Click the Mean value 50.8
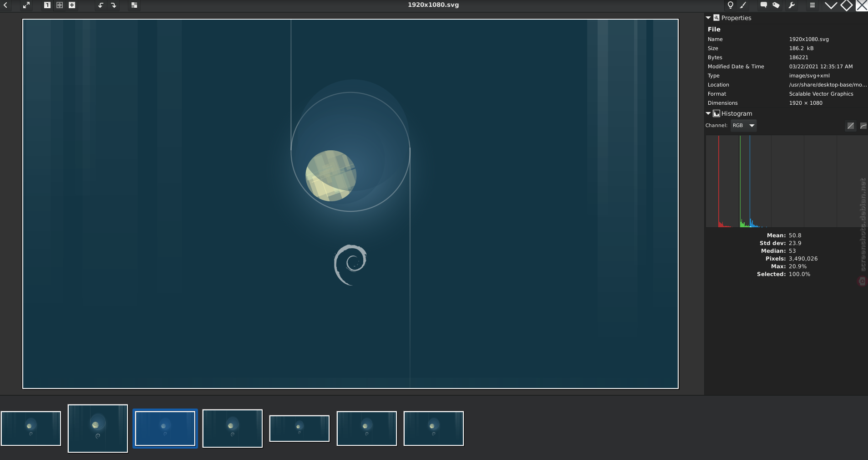Viewport: 868px width, 460px height. [x=795, y=235]
